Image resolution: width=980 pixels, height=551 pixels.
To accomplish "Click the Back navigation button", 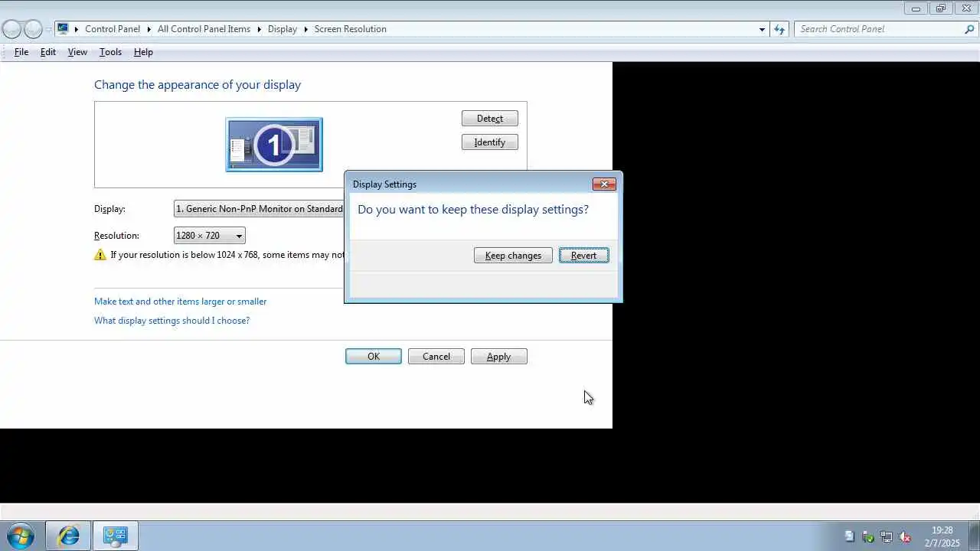I will (11, 29).
